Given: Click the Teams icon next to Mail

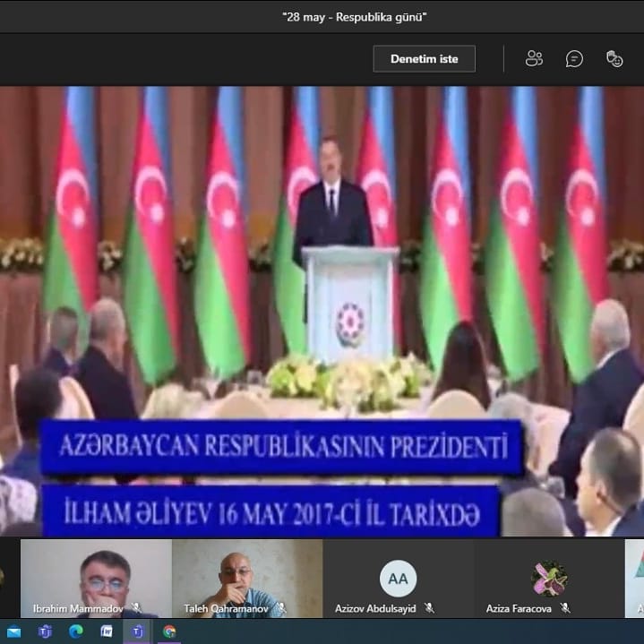Looking at the screenshot, I should (x=45, y=631).
